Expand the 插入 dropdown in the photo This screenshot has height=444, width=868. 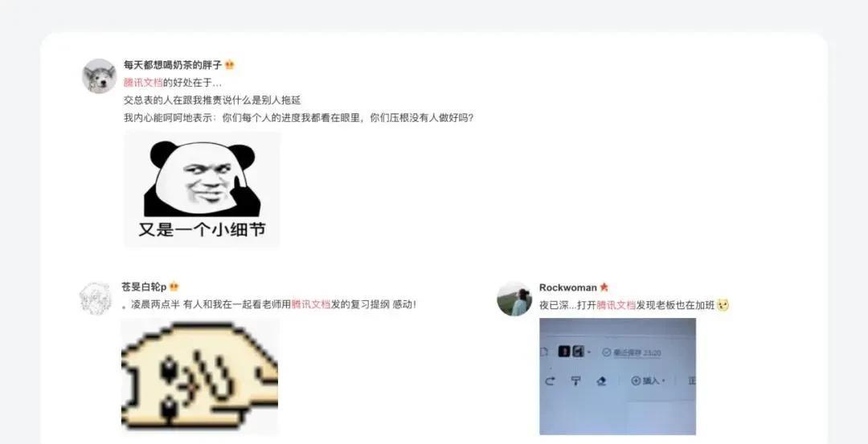pos(649,381)
